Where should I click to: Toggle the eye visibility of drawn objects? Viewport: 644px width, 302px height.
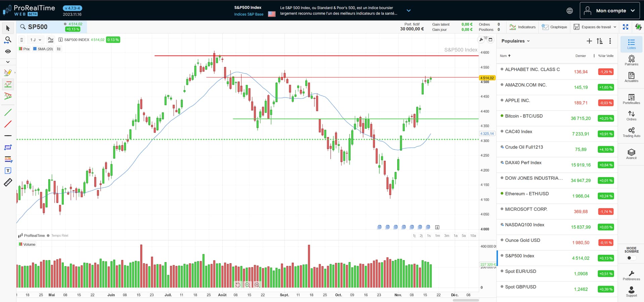tap(8, 51)
